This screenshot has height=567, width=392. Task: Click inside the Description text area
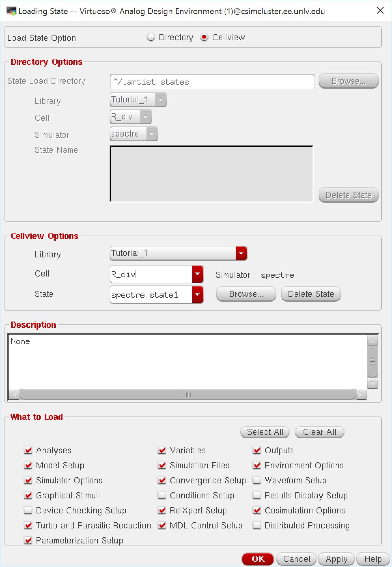point(187,362)
